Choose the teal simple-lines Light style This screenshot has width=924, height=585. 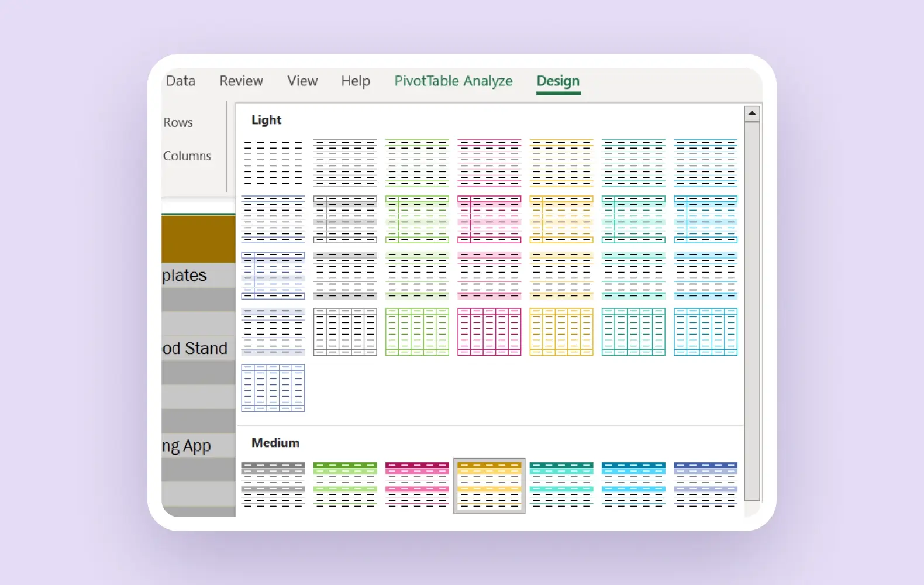(x=633, y=163)
